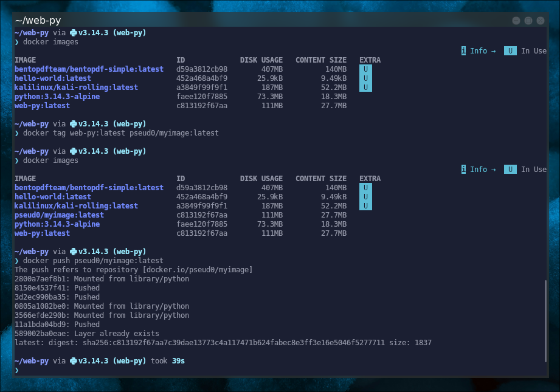Screen dimensions: 560x392
Task: Select python:3.14.3-alpine in the second image table
Action: [57, 224]
